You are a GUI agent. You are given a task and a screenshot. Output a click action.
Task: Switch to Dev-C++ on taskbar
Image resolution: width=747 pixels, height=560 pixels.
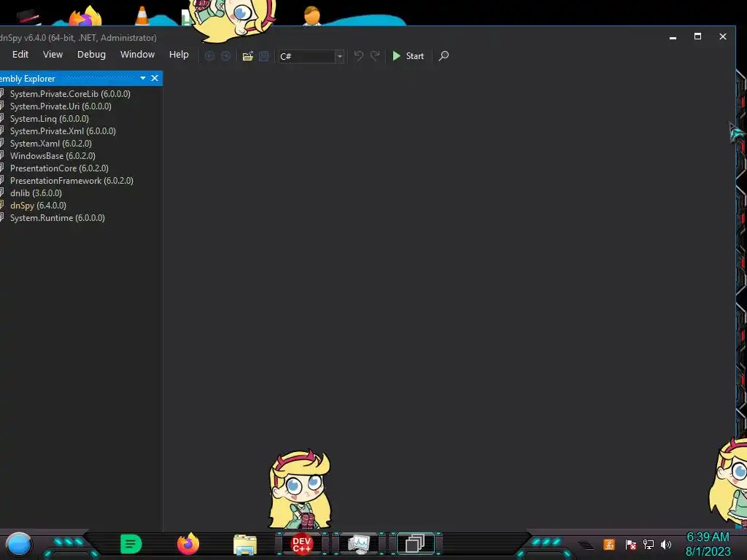click(x=301, y=544)
